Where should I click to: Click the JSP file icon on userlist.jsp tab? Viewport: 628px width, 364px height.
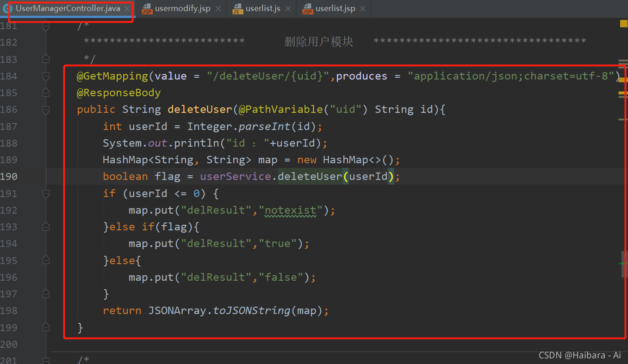307,9
